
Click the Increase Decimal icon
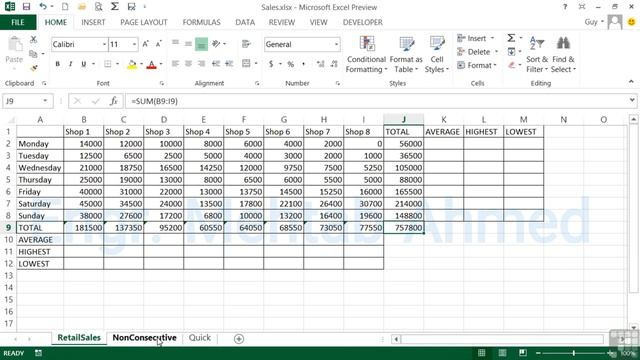pyautogui.click(x=321, y=64)
